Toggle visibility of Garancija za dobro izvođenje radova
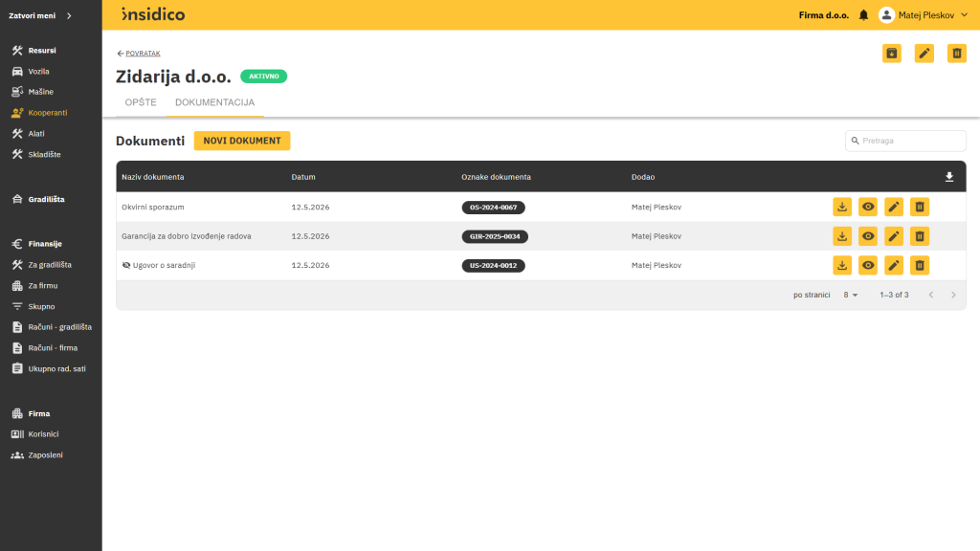The width and height of the screenshot is (980, 551). point(868,236)
